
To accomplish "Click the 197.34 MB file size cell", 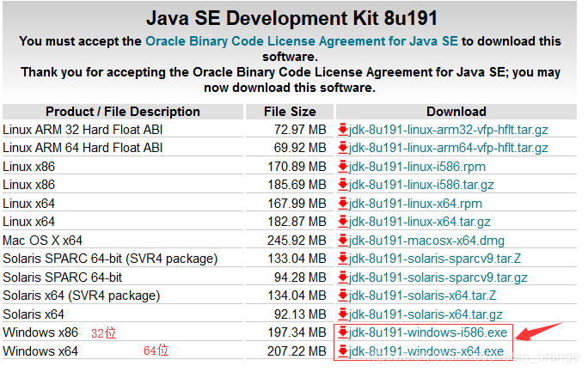I will pos(297,332).
